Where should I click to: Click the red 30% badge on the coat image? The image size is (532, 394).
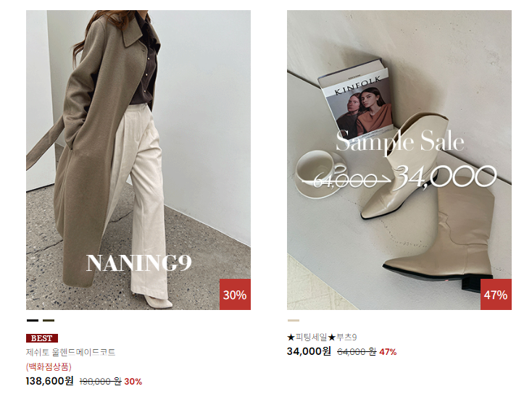[235, 294]
